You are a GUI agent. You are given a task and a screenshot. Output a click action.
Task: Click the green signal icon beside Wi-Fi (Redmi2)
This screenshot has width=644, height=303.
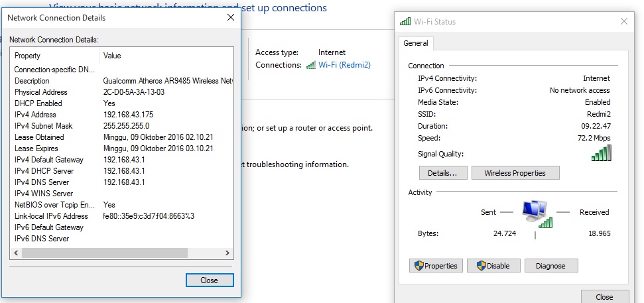coord(310,65)
